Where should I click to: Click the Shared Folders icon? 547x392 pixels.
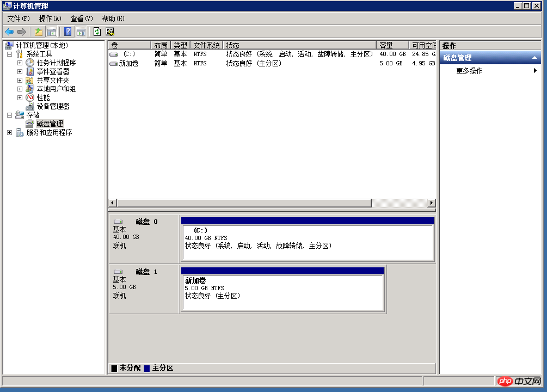pyautogui.click(x=30, y=80)
